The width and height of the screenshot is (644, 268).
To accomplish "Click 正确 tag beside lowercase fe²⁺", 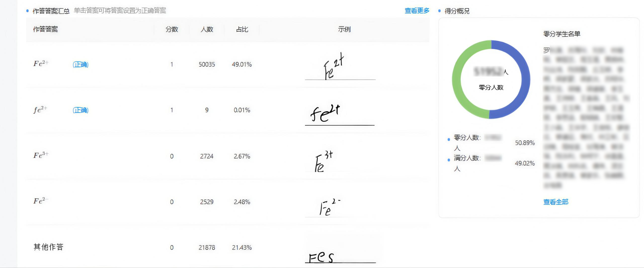I will pyautogui.click(x=80, y=110).
